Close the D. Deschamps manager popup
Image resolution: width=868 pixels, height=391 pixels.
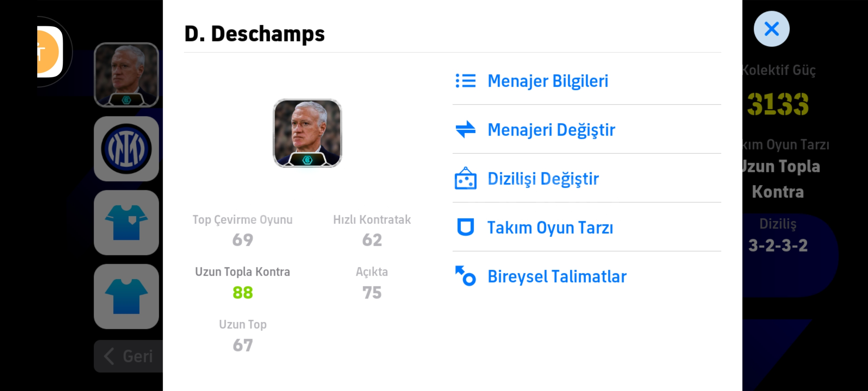point(771,29)
